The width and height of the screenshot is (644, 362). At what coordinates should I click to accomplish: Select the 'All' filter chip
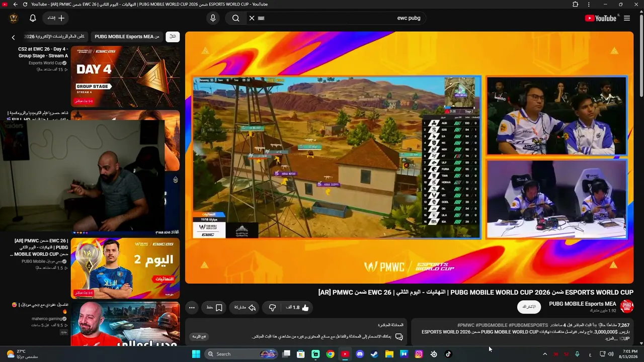[x=173, y=37]
